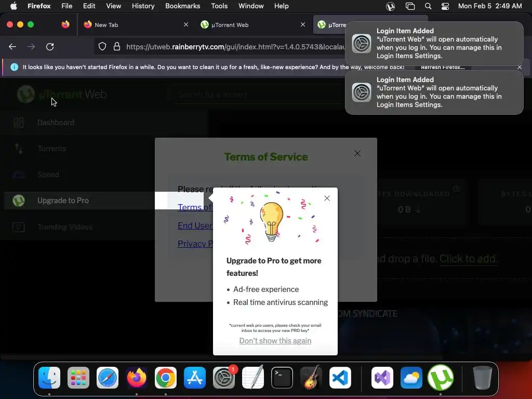The image size is (532, 399).
Task: Click the uTorrent Web logo
Action: (x=62, y=94)
